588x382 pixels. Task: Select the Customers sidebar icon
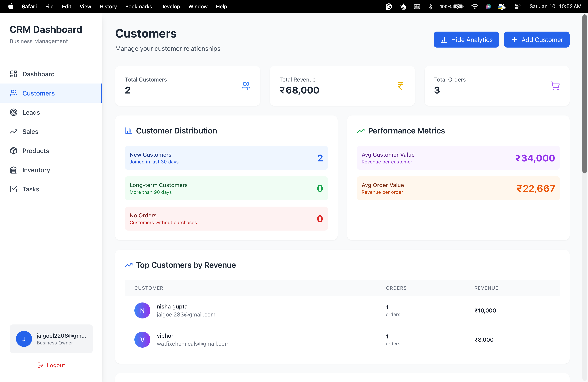click(x=14, y=93)
